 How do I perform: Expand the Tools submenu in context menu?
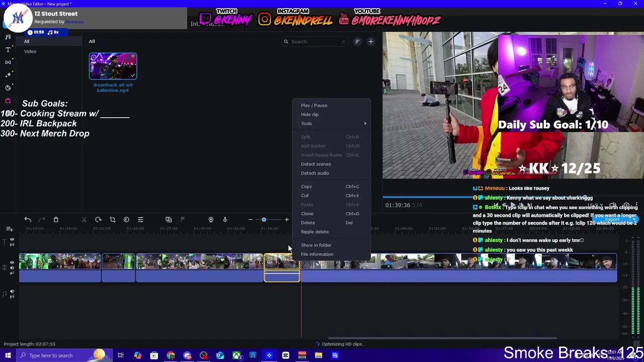[332, 123]
